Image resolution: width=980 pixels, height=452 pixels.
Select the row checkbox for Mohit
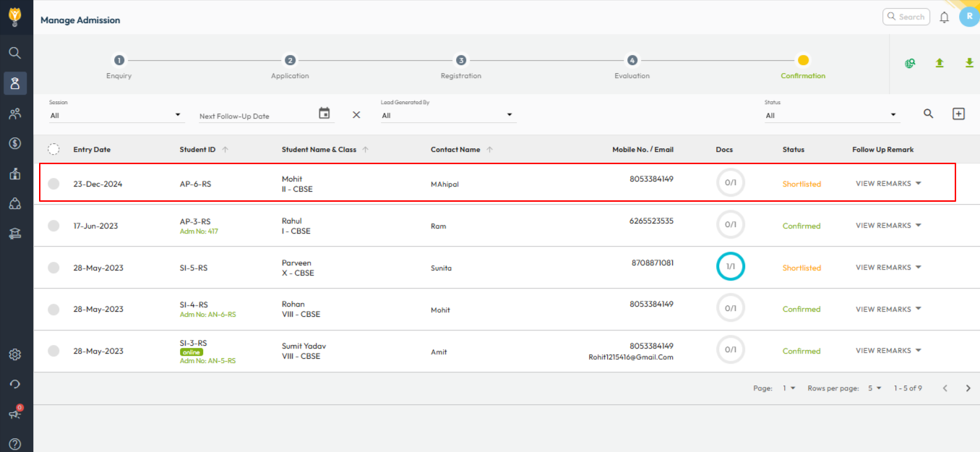tap(53, 184)
